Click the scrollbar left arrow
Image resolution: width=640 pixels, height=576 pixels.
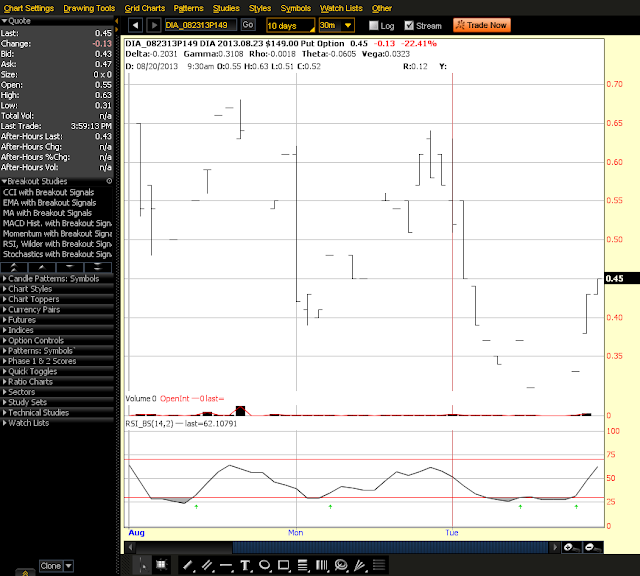130,547
